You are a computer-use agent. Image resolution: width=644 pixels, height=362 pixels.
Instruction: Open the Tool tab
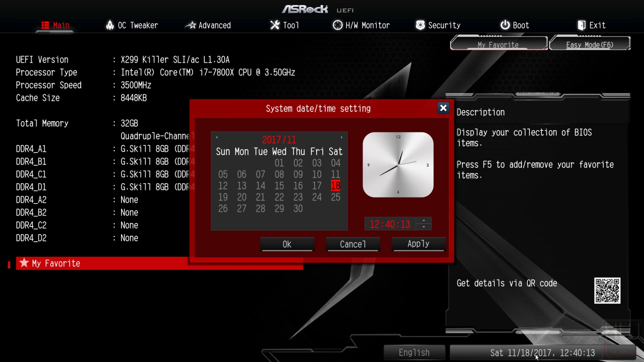(x=285, y=25)
